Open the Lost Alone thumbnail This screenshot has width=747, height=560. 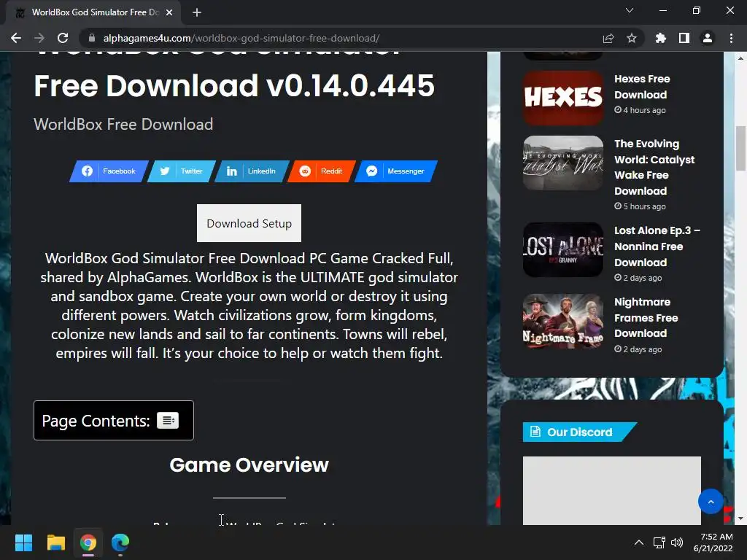point(563,249)
